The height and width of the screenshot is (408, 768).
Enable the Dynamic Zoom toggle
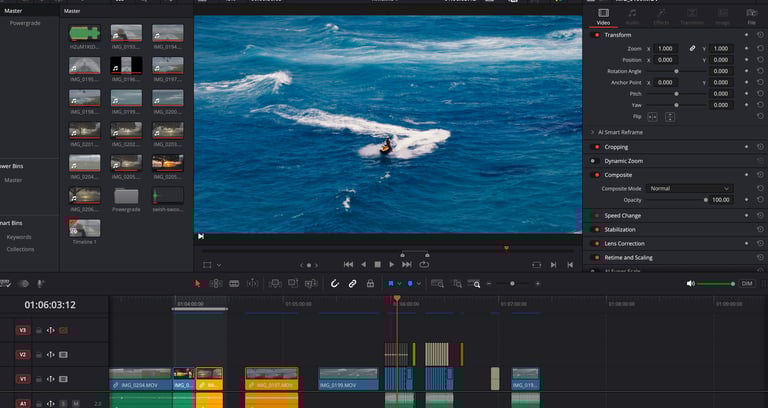pyautogui.click(x=595, y=161)
